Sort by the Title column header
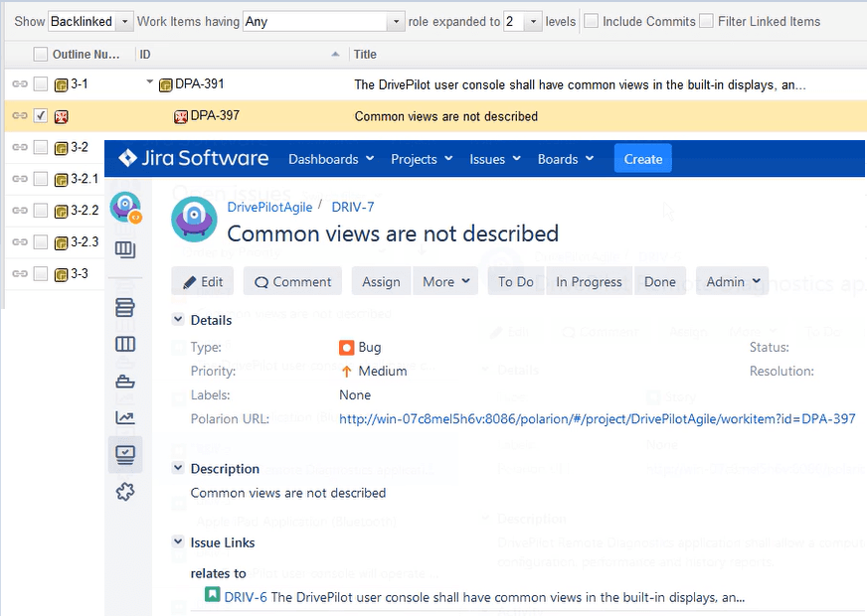This screenshot has width=867, height=616. (x=365, y=54)
